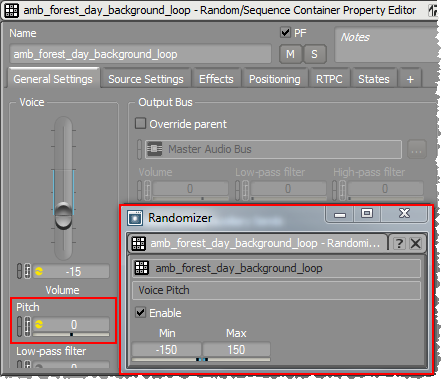Solo the object with the S button
This screenshot has height=379, width=441.
click(314, 54)
